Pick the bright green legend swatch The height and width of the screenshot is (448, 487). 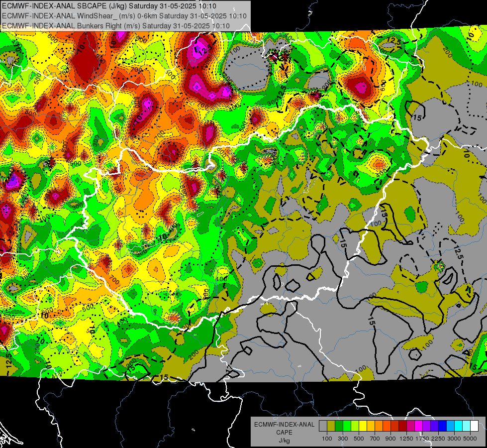coord(347,426)
